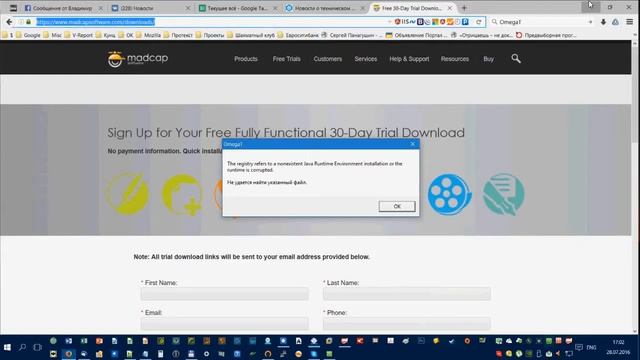Open the Предвыборная прог... bookmark

coord(546,36)
